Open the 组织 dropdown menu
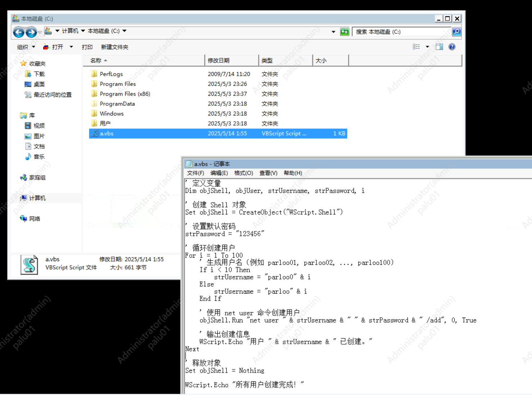 [x=26, y=47]
